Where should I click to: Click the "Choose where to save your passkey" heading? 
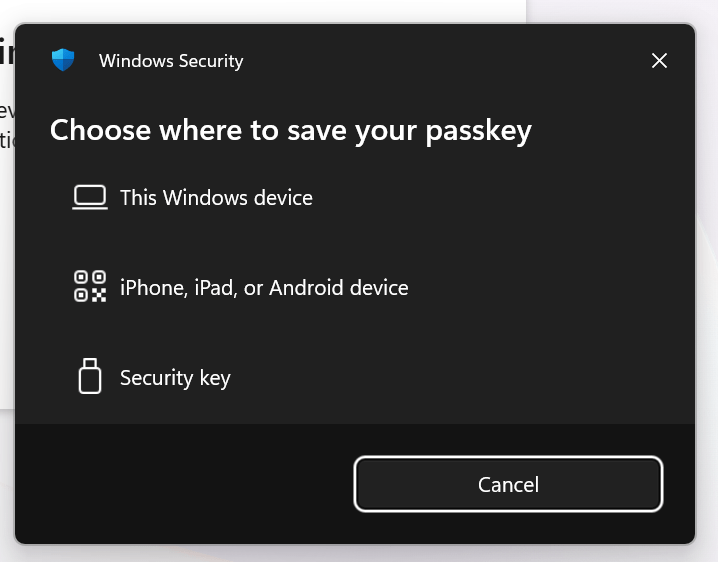[290, 130]
